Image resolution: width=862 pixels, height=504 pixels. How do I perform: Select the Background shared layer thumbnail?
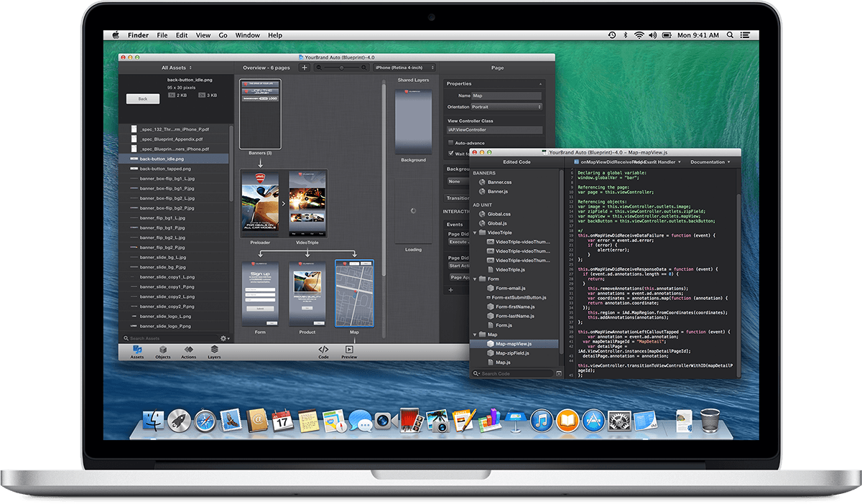[413, 123]
